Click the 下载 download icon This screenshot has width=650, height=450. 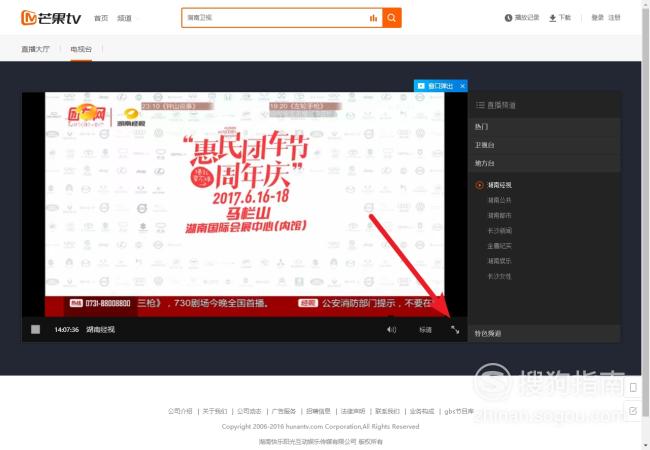click(553, 18)
